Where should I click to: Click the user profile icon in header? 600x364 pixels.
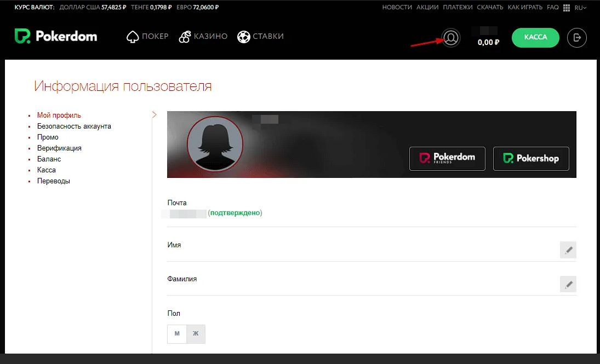pyautogui.click(x=451, y=38)
